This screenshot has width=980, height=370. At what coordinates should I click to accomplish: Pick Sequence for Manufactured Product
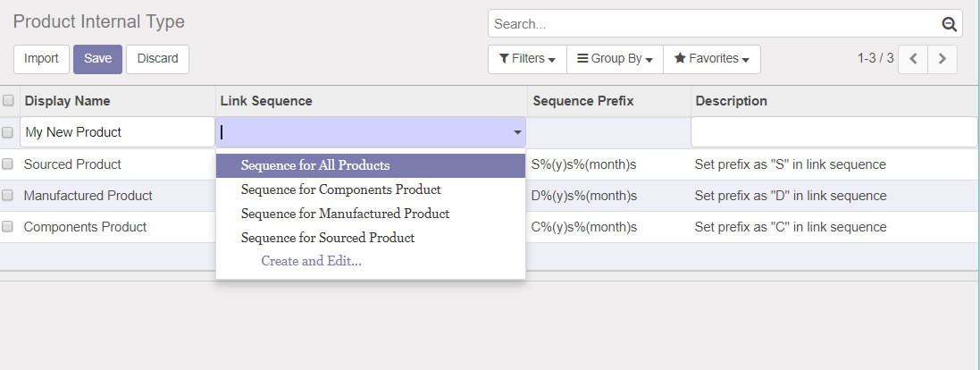pos(345,214)
